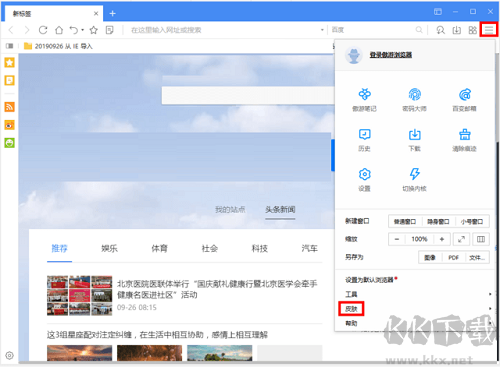This screenshot has height=367, width=500.
Task: Go back using the back arrow
Action: point(11,30)
